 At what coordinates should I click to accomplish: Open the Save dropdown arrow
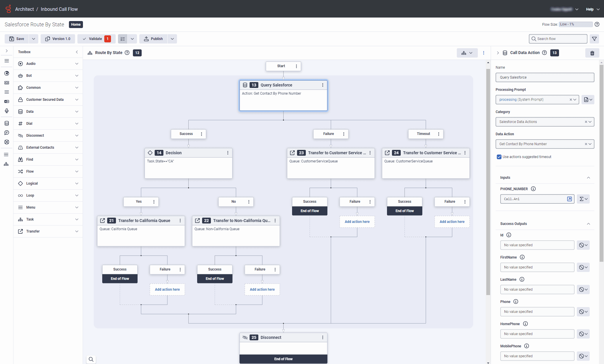[33, 39]
